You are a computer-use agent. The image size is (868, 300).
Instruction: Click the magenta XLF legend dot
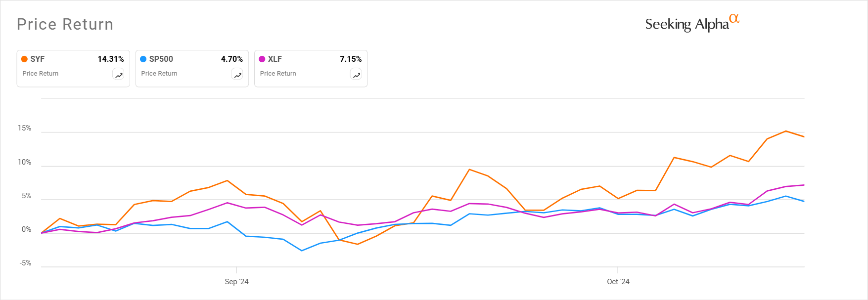click(262, 59)
